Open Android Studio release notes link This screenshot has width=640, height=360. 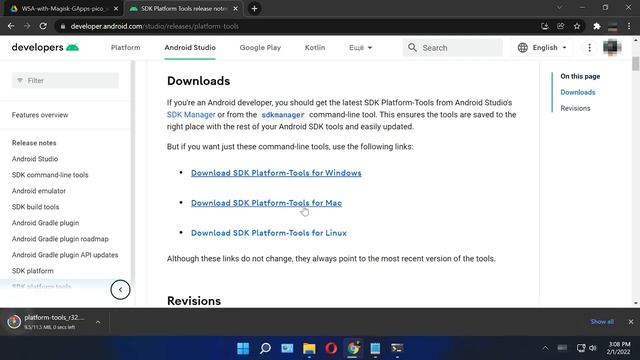click(35, 159)
